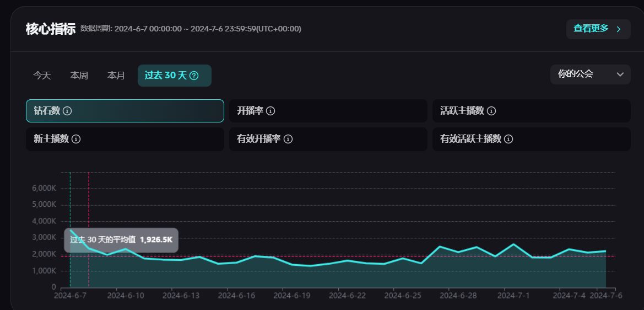Select the 钻石数 metric card
This screenshot has height=310, width=644.
tap(125, 111)
